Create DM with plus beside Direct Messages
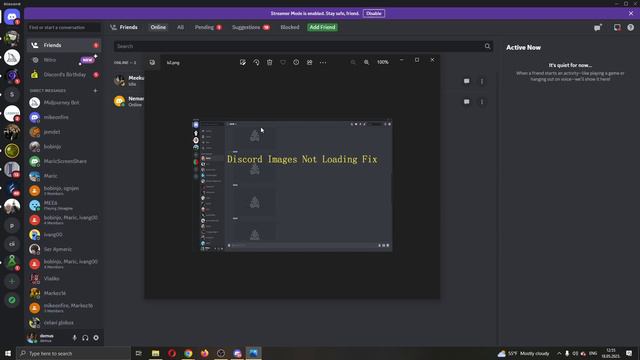This screenshot has height=360, width=640. pyautogui.click(x=96, y=91)
